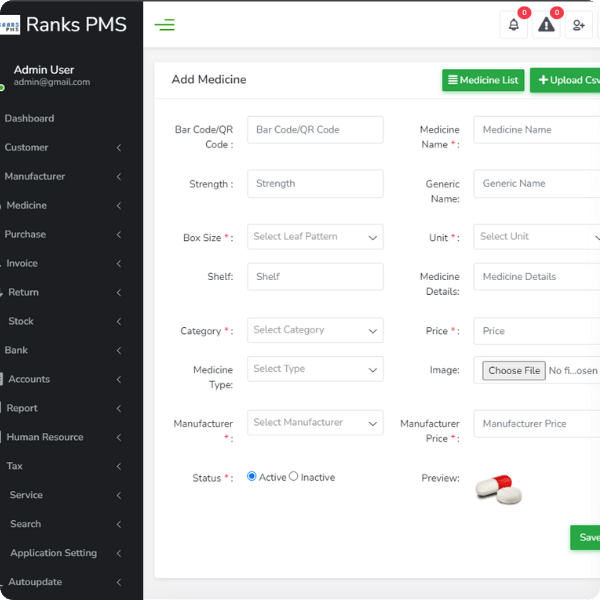Click the Upload Csv button
Screen dimensions: 600x600
564,80
